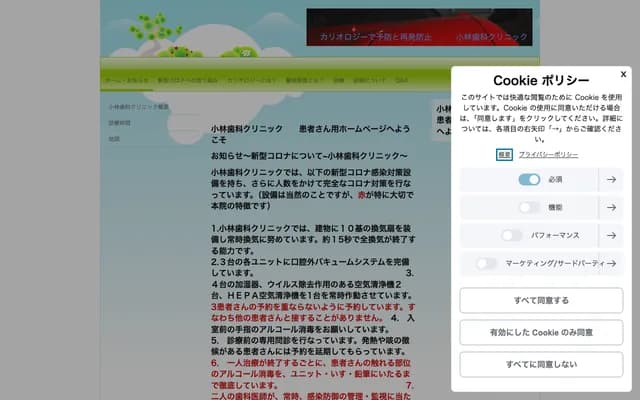Click the すべて同意する button
Viewport: 640px width, 400px height.
click(541, 300)
